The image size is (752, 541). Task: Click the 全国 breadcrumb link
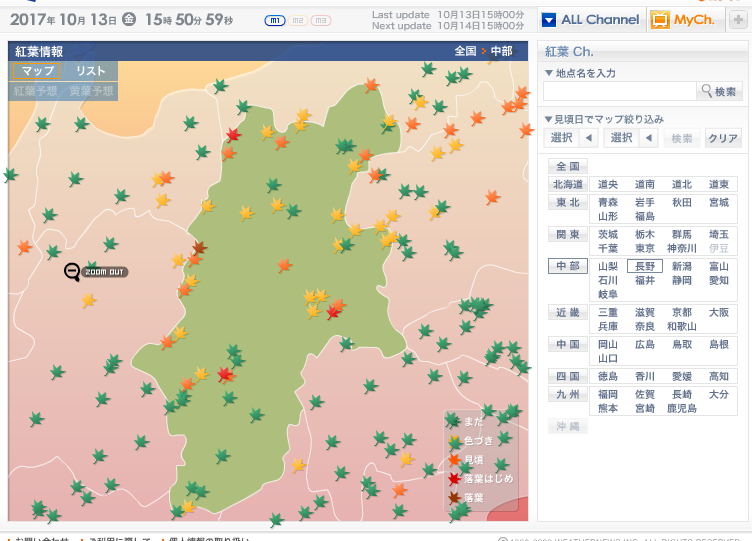pyautogui.click(x=465, y=51)
